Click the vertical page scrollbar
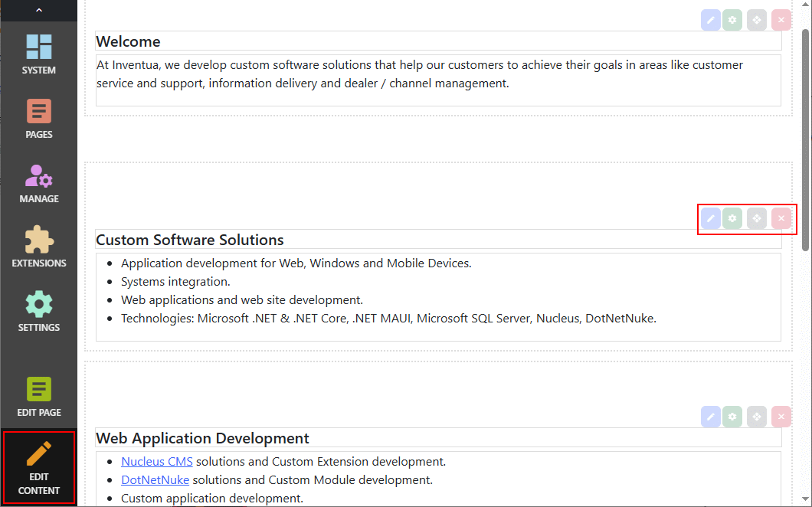Viewport: 812px width, 507px height. click(805, 138)
